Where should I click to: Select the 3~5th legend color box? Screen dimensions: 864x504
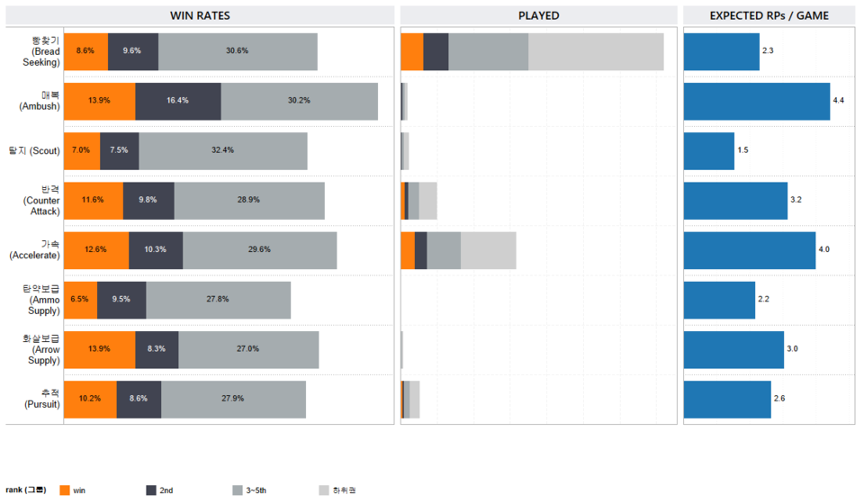tap(238, 490)
